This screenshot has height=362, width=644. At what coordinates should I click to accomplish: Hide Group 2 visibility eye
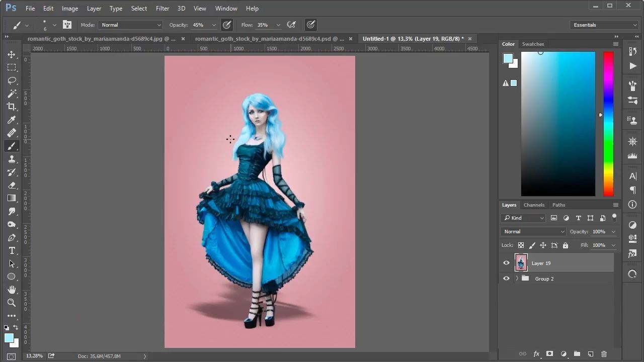coord(506,279)
